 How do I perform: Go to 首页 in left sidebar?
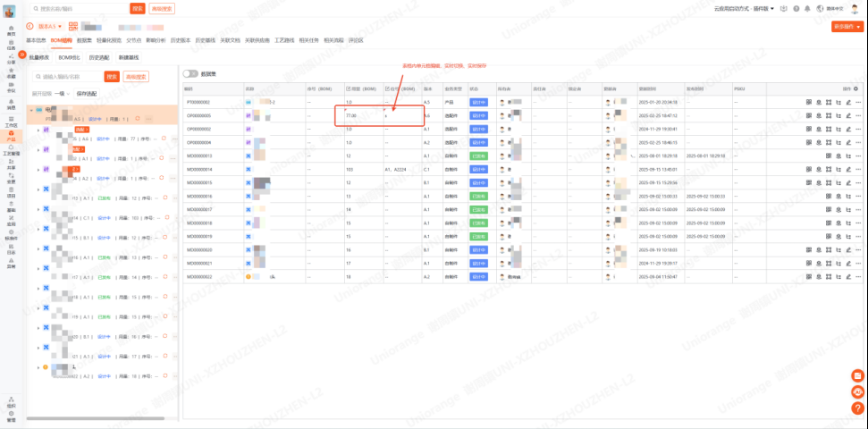point(11,31)
